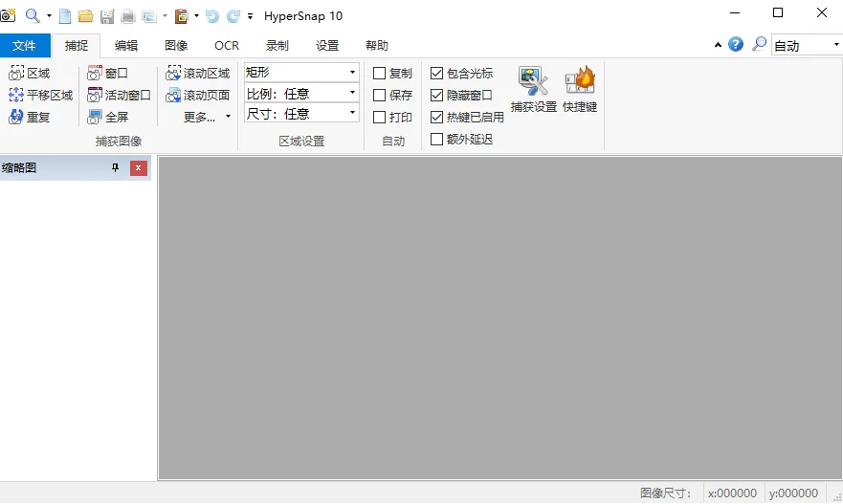Open 捕获设置 capture settings

tap(534, 89)
